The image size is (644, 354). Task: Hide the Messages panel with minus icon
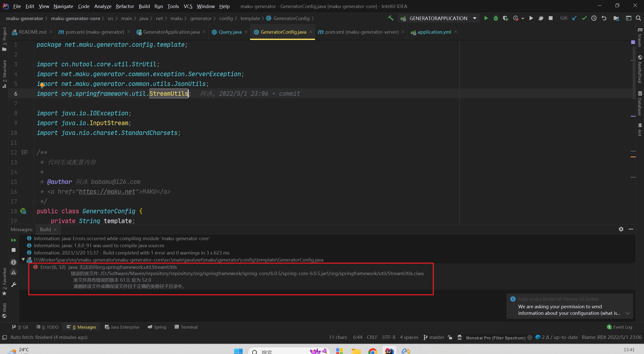pos(631,229)
